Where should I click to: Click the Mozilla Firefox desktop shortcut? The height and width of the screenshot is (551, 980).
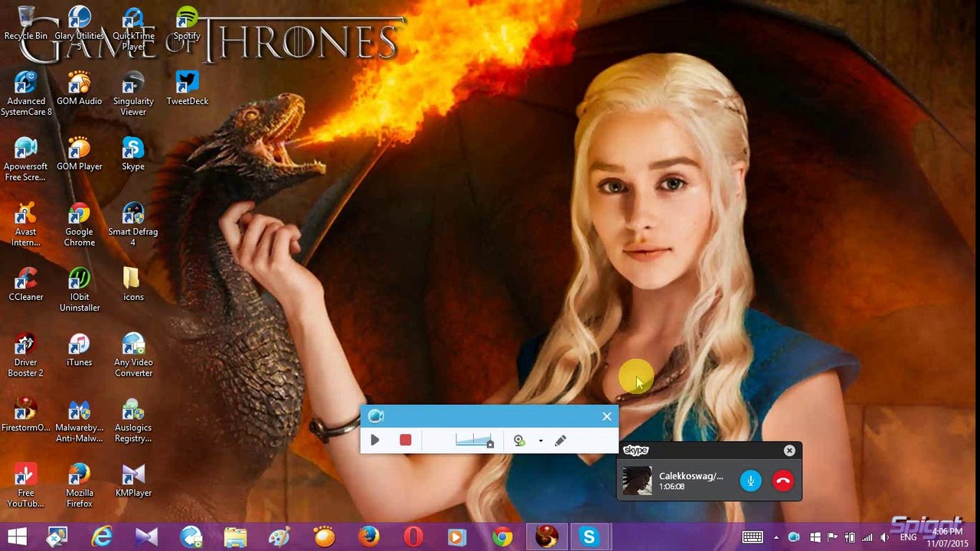click(79, 486)
